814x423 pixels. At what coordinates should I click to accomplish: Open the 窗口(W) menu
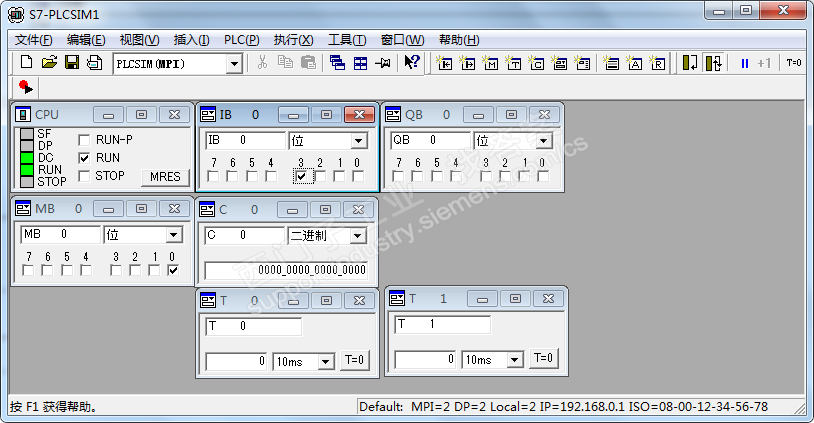click(402, 40)
